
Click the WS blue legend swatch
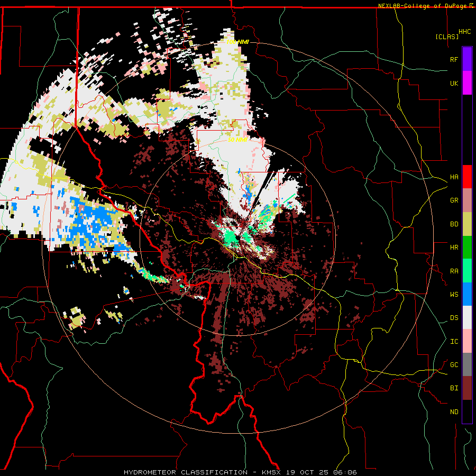coord(467,294)
